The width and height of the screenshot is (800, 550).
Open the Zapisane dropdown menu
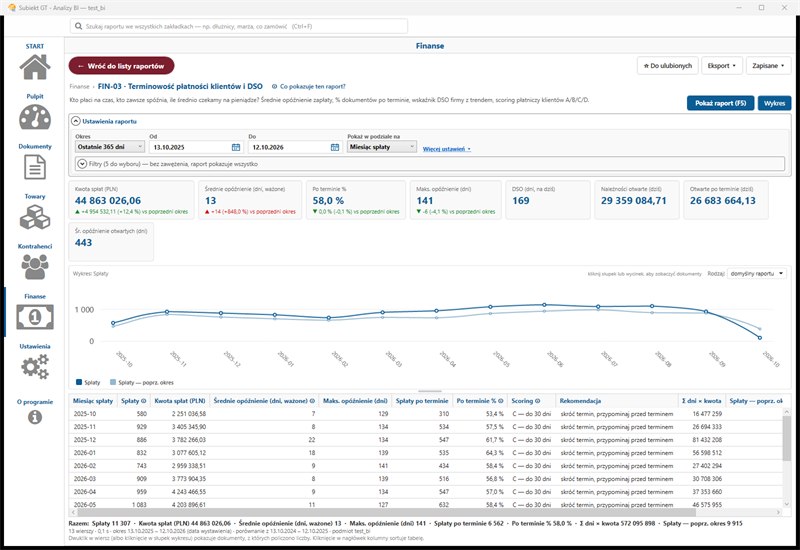(768, 66)
